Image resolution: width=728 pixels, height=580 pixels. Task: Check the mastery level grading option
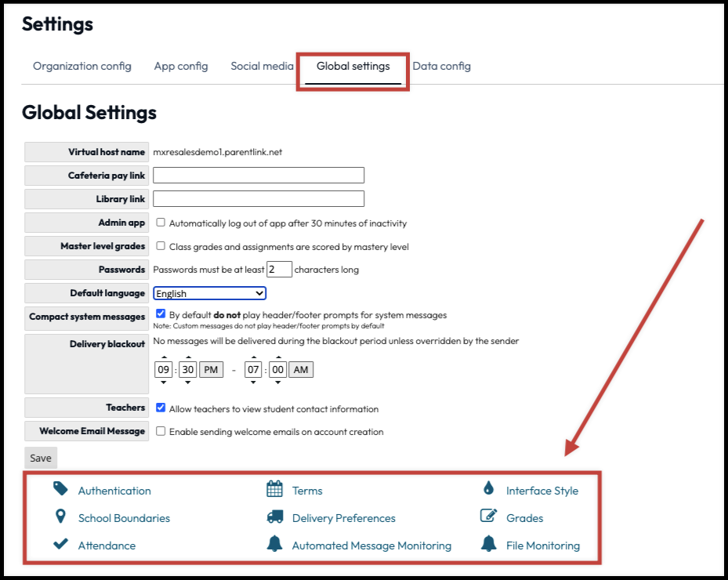pyautogui.click(x=161, y=245)
